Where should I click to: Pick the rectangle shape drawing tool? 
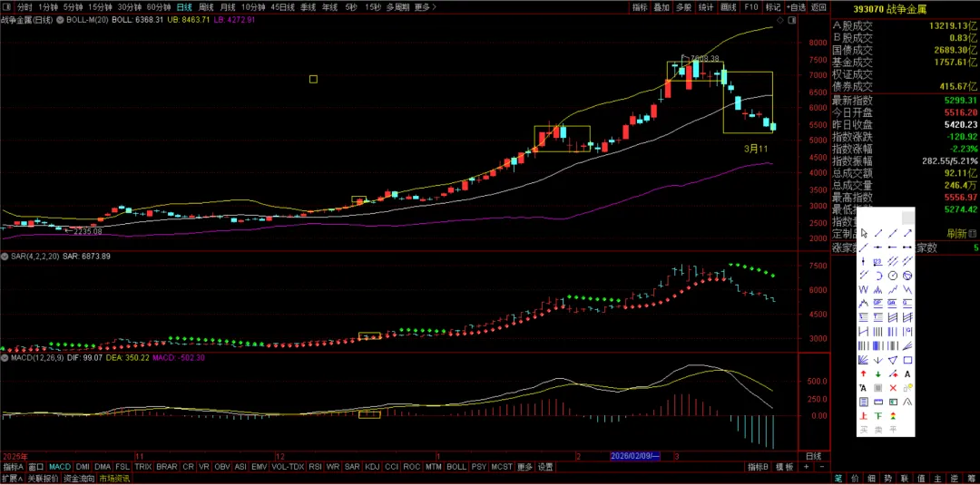[x=907, y=360]
